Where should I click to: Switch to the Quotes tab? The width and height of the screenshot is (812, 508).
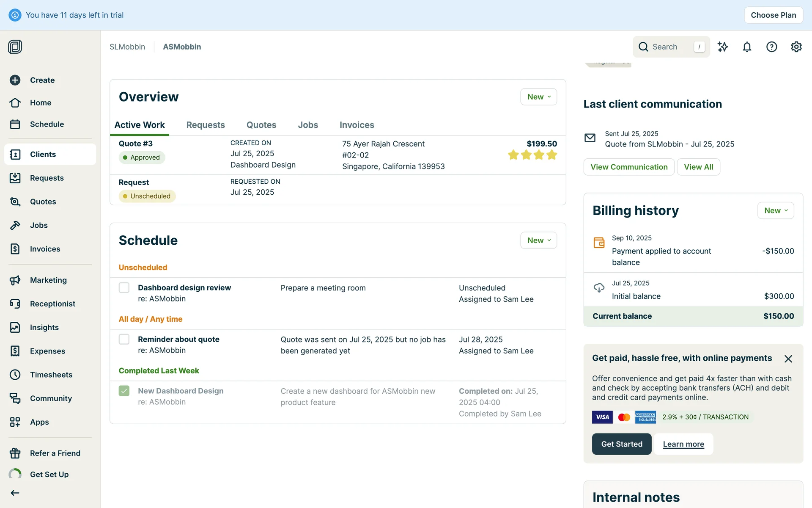click(261, 125)
